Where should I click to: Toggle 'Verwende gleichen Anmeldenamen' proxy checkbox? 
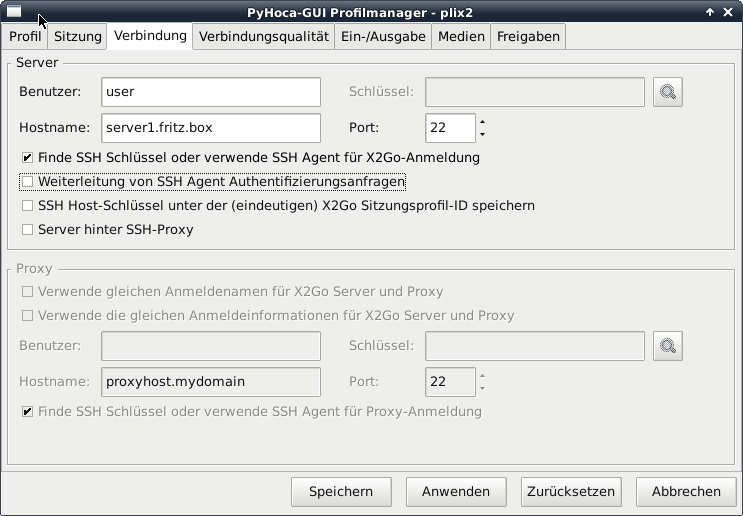pyautogui.click(x=27, y=291)
